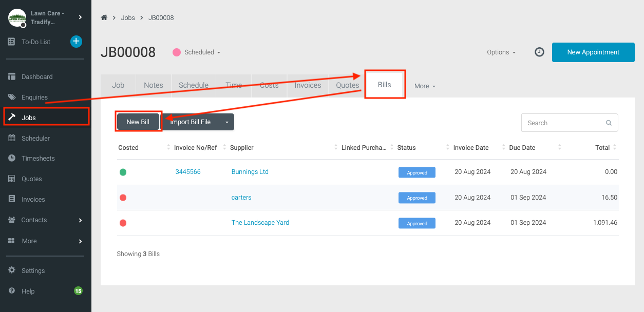Toggle the red costed dot for carters

pyautogui.click(x=123, y=197)
